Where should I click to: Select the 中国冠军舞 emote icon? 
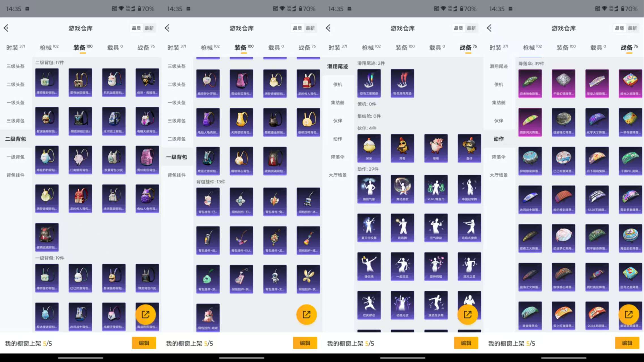[469, 189]
